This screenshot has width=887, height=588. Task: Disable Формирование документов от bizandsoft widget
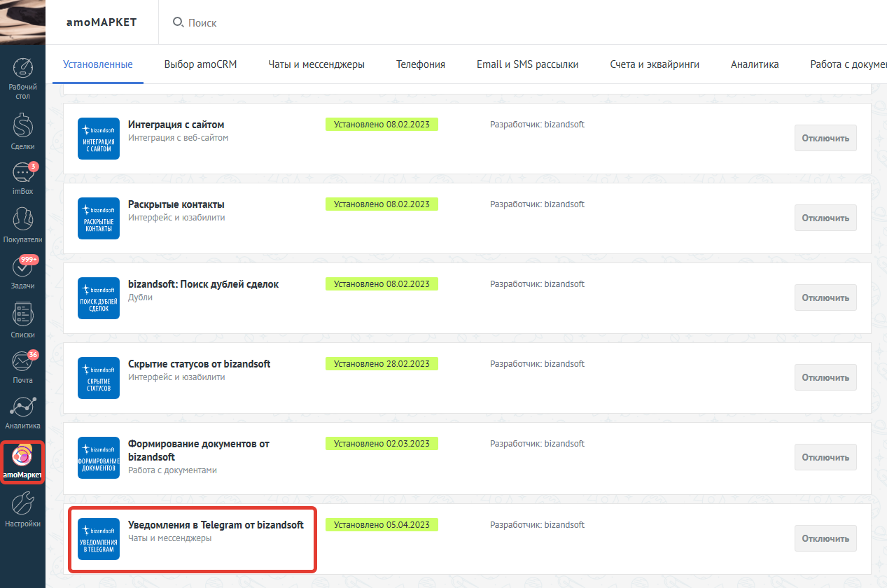(x=825, y=457)
